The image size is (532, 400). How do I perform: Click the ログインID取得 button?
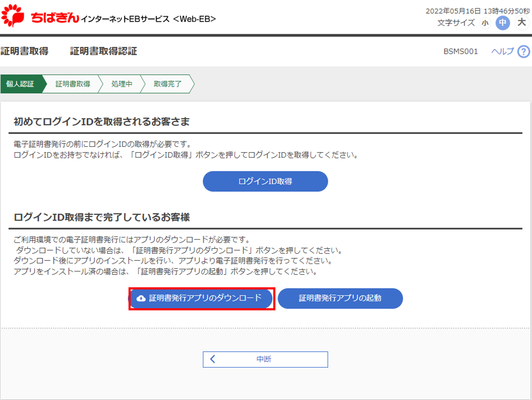point(265,181)
